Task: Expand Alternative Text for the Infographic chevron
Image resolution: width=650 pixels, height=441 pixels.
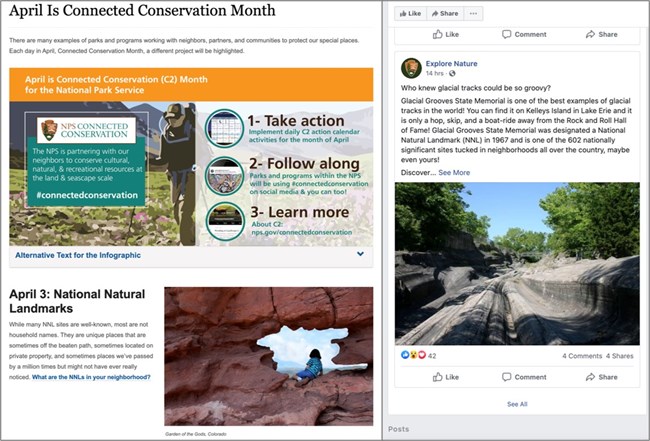Action: pyautogui.click(x=360, y=254)
